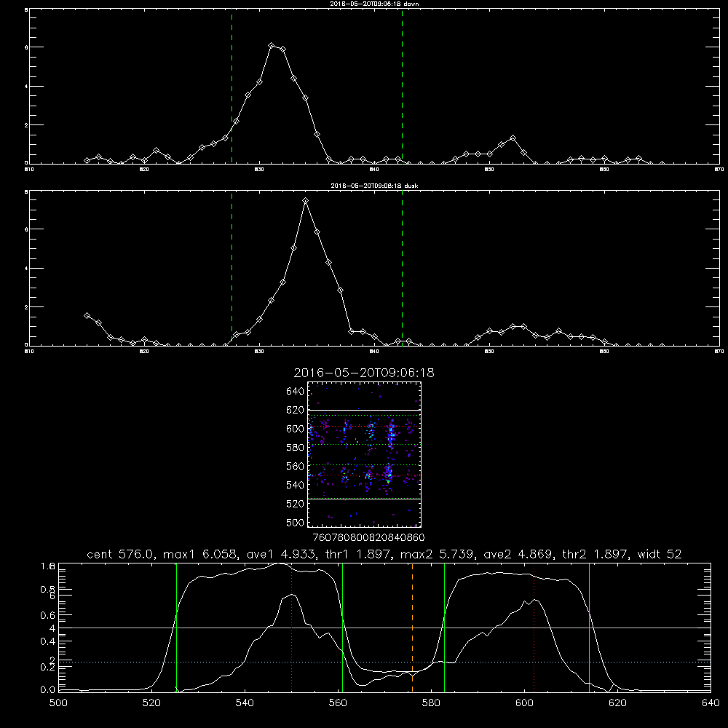Screen dimensions: 728x728
Task: Click the solid green line near 614
Action: 589,628
